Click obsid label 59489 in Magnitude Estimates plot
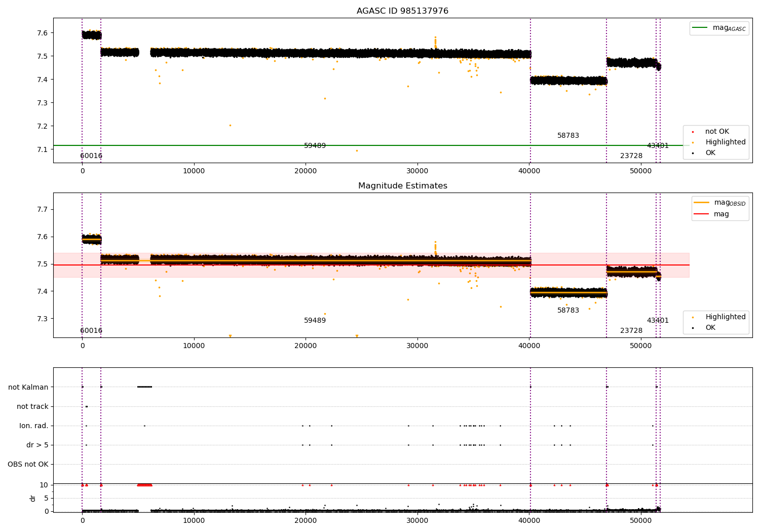Screen dimensions: 760x532 coord(315,321)
